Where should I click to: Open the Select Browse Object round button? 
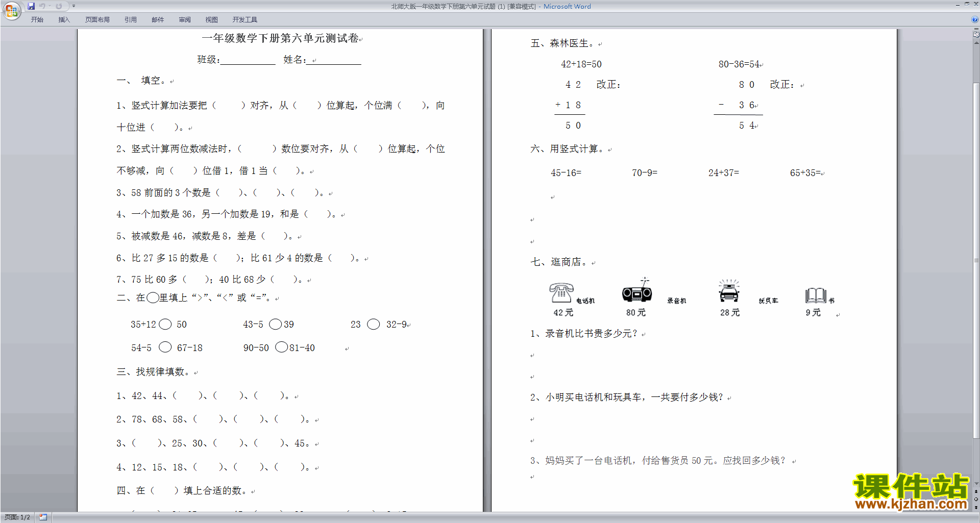[x=976, y=500]
